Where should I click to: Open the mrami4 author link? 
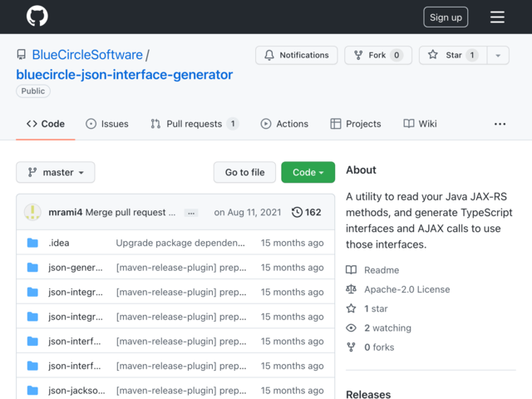(66, 213)
